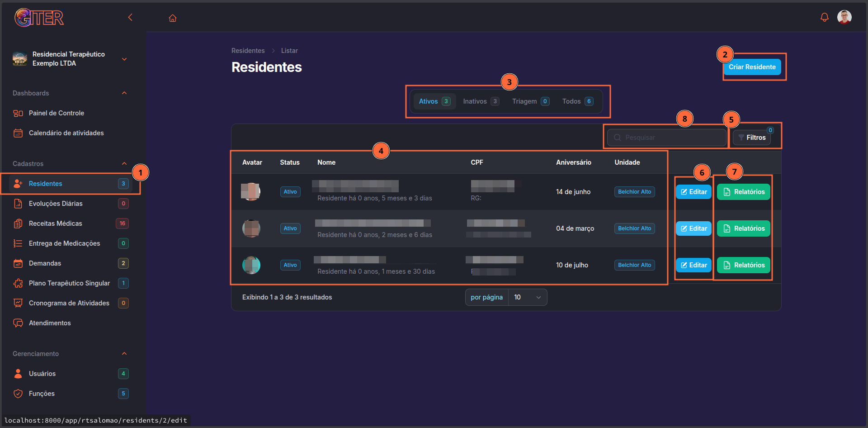
Task: Collapse the Dashboards section
Action: click(124, 93)
